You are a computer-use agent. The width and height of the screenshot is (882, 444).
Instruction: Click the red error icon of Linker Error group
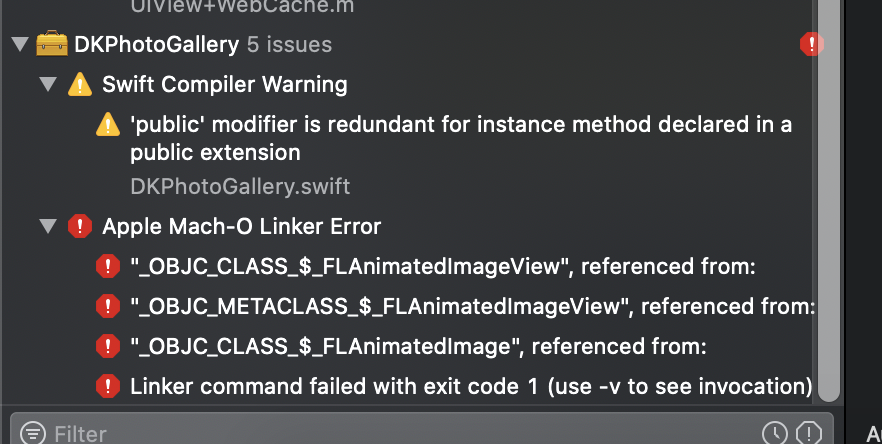[x=80, y=226]
